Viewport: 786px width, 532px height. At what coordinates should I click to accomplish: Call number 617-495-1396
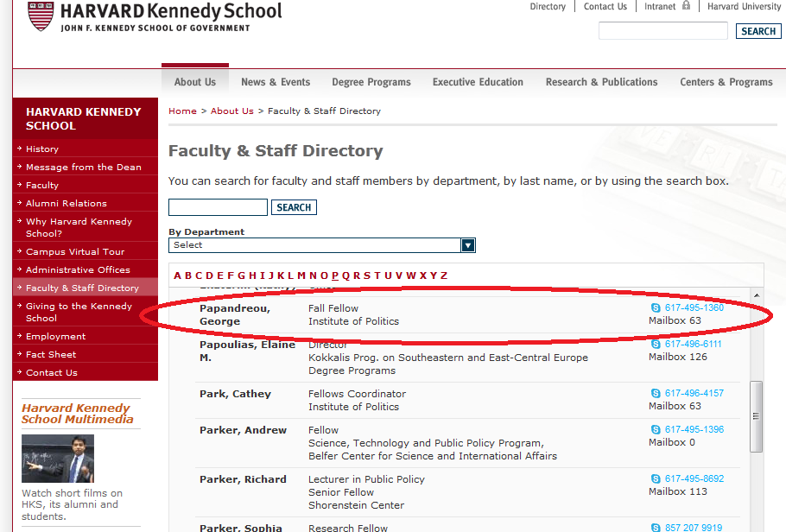tap(694, 429)
